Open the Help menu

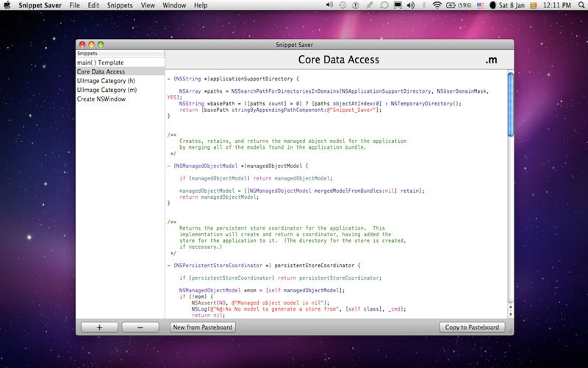coord(201,5)
